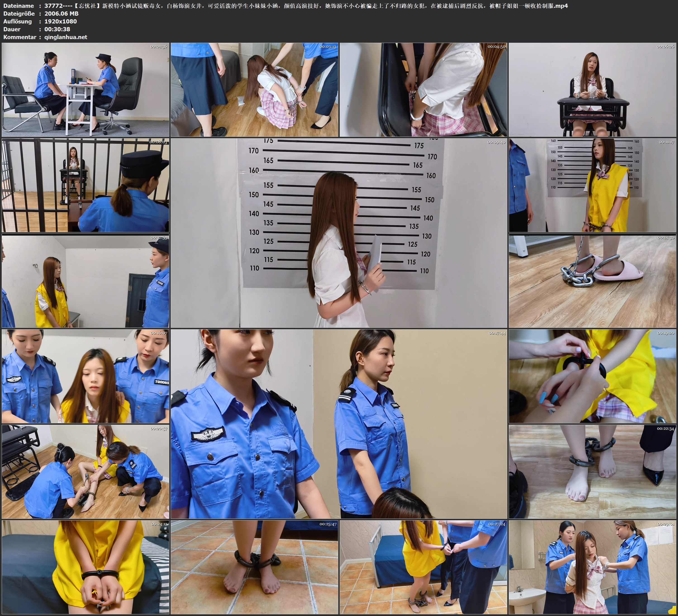Open the frame at 00:03:13
678x616 pixels.
coord(254,90)
